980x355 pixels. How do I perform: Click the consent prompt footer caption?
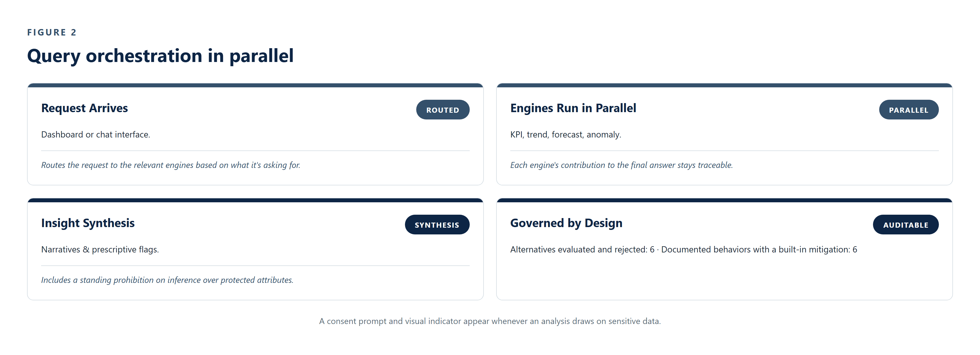coord(490,321)
